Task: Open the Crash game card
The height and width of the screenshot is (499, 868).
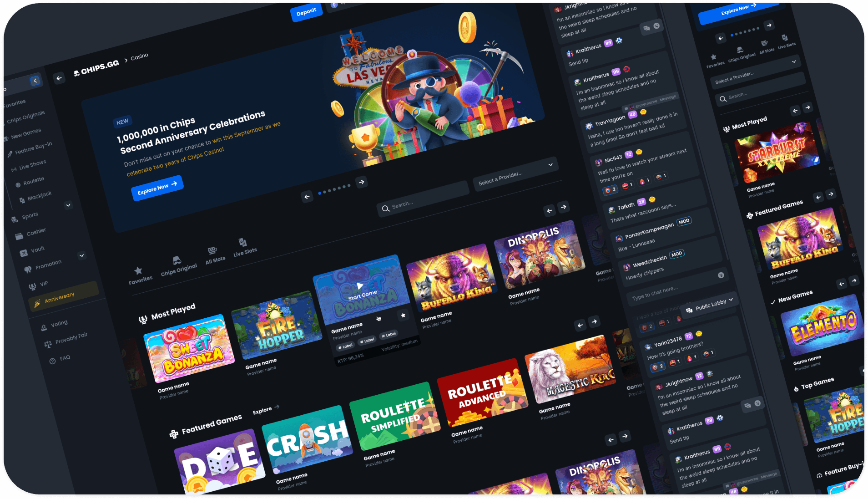Action: point(307,439)
